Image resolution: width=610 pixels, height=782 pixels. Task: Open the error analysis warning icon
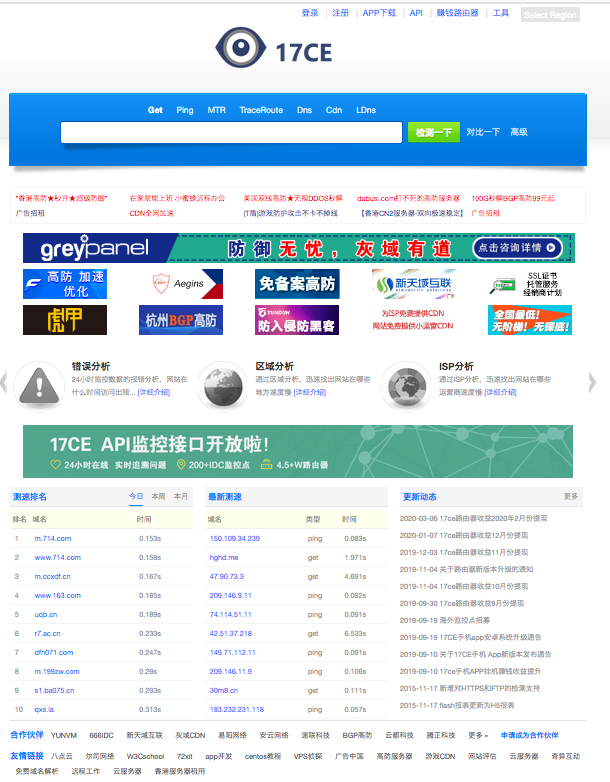(x=39, y=385)
